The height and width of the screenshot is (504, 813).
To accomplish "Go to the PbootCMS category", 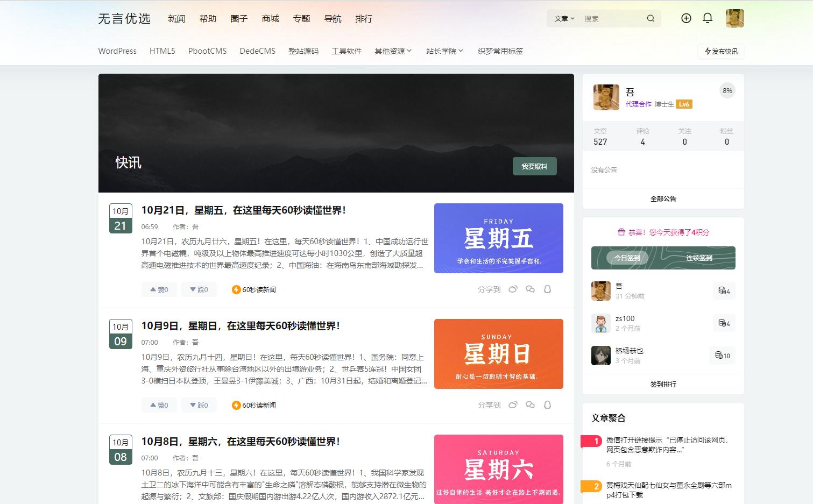I will [207, 51].
